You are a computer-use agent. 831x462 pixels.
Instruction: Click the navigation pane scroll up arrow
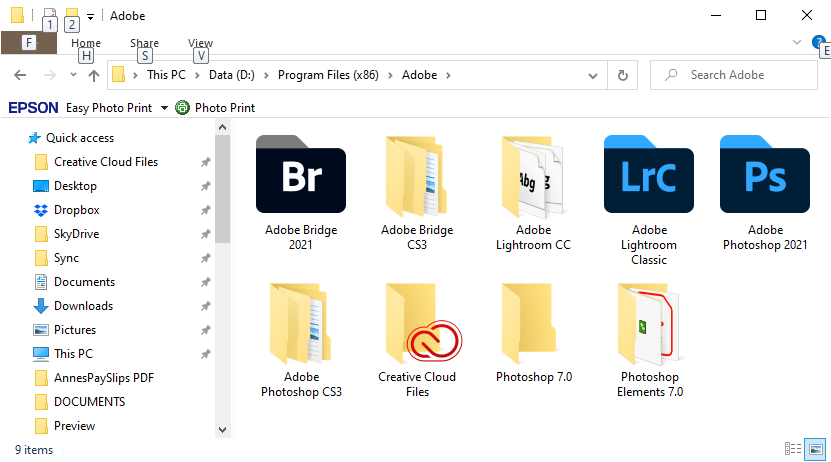223,127
